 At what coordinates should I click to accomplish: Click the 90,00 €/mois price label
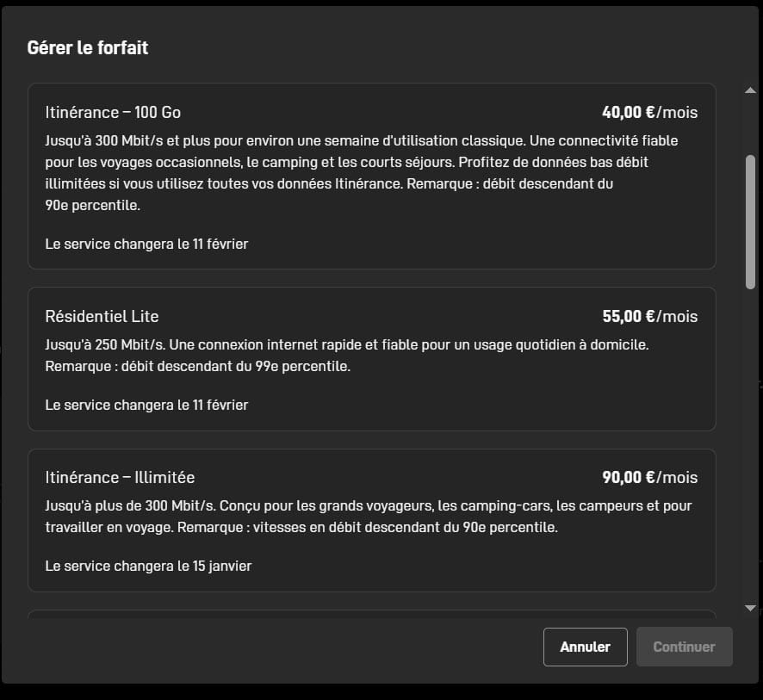point(649,477)
